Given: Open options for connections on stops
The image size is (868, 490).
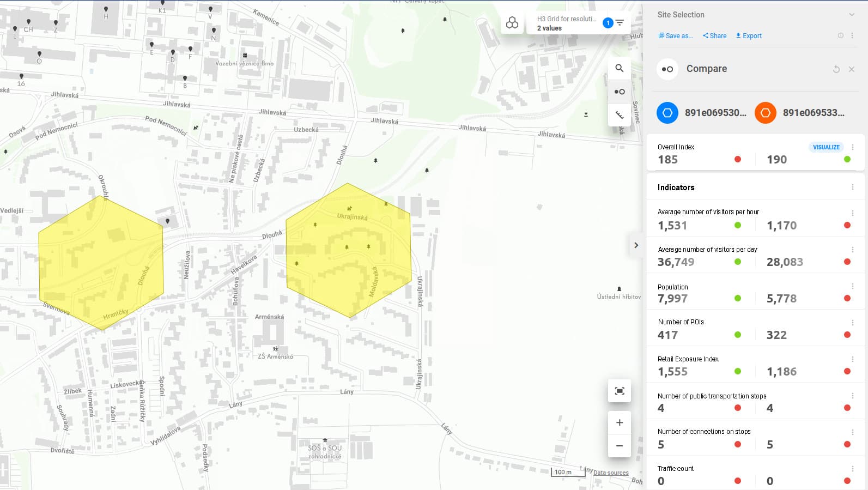Looking at the screenshot, I should [x=853, y=432].
